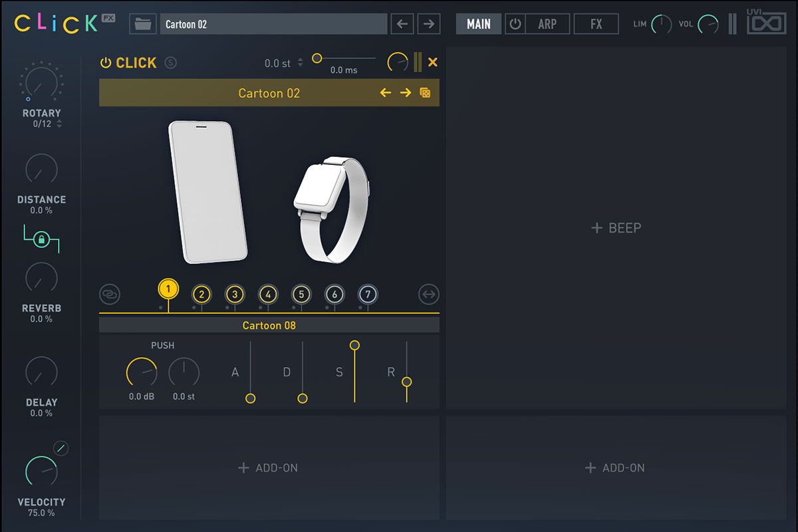The image size is (798, 532).
Task: Solo the CLICK layer with S icon
Action: click(171, 63)
